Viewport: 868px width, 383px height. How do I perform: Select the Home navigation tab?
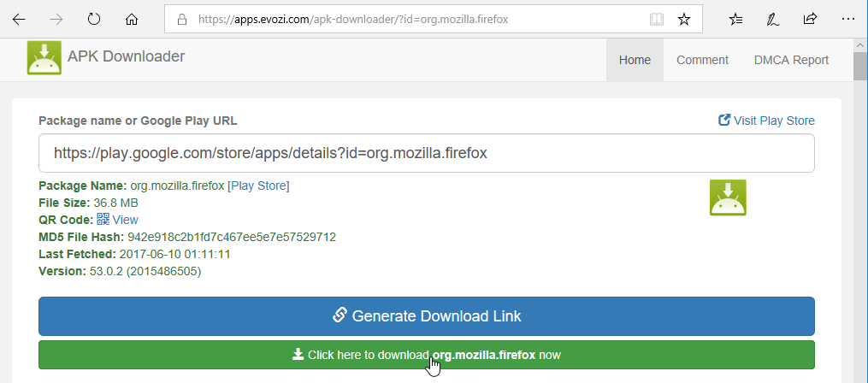(635, 60)
